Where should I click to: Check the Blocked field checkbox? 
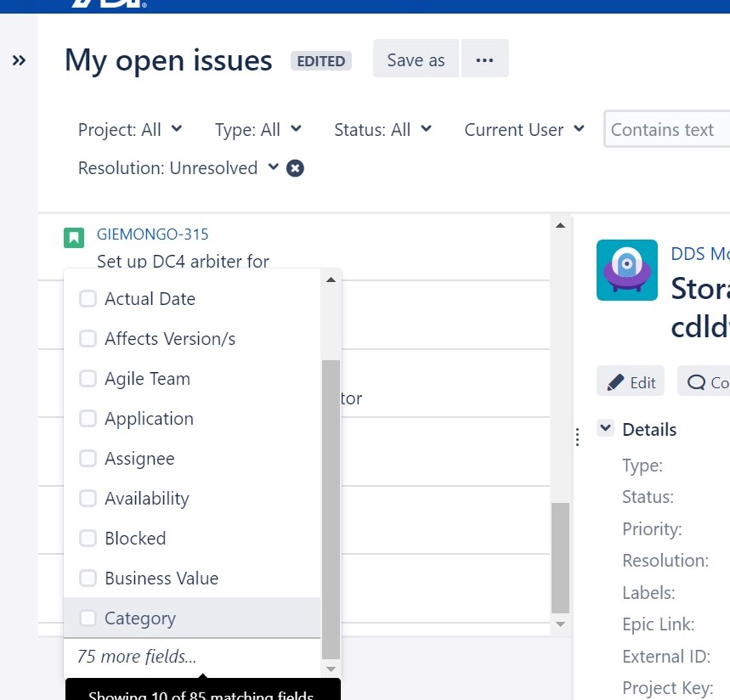tap(88, 538)
